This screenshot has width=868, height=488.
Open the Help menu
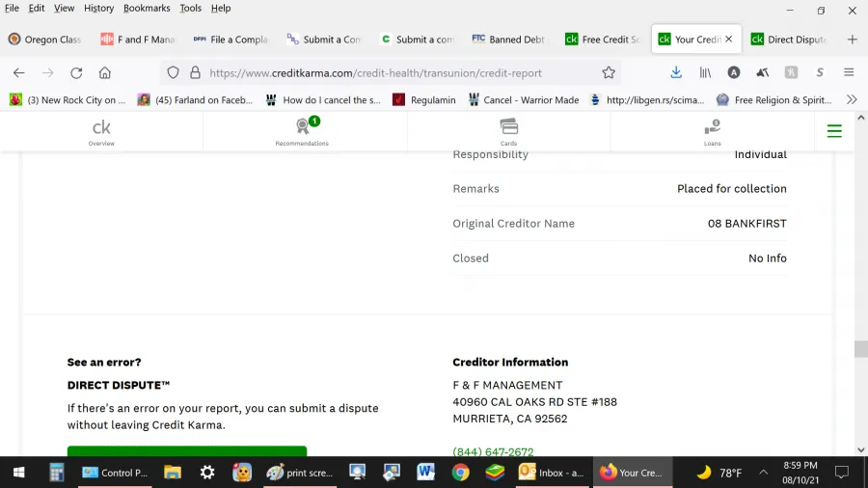point(221,9)
